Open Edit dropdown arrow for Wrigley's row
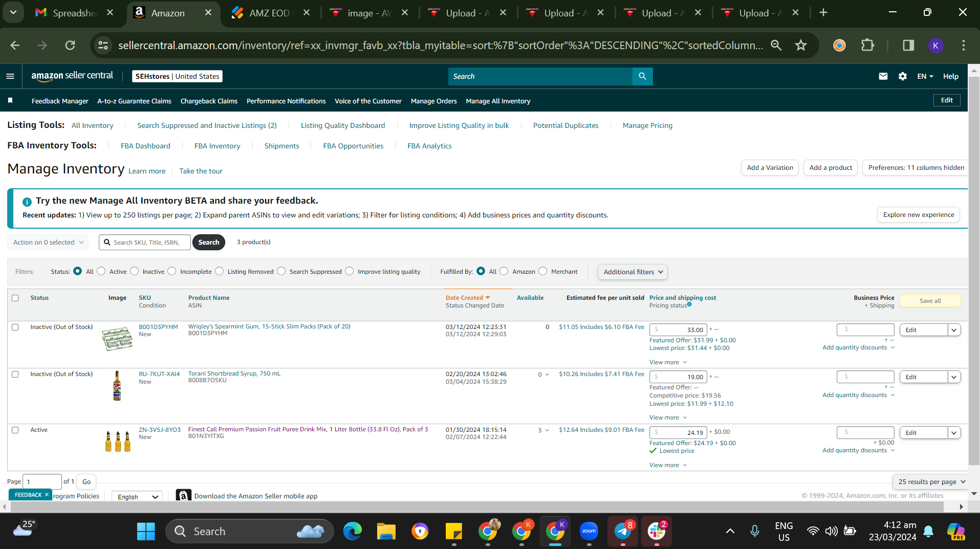Image resolution: width=980 pixels, height=549 pixels. pos(954,330)
